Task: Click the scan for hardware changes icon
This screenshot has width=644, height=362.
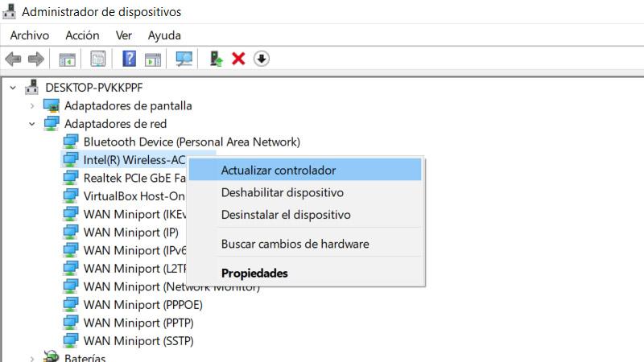Action: click(184, 59)
